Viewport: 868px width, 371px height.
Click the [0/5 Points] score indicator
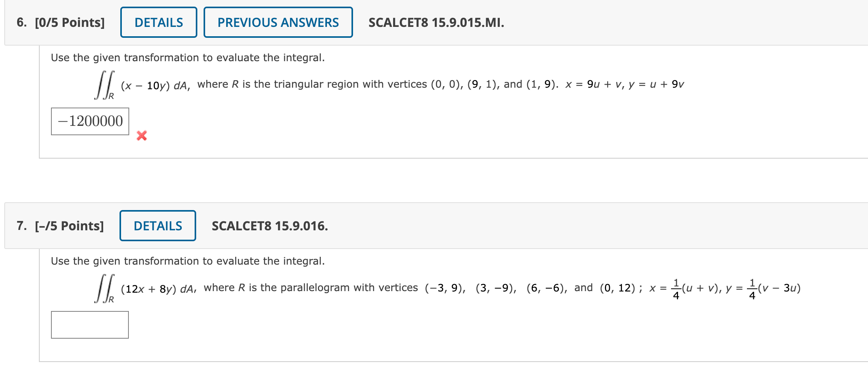point(69,23)
